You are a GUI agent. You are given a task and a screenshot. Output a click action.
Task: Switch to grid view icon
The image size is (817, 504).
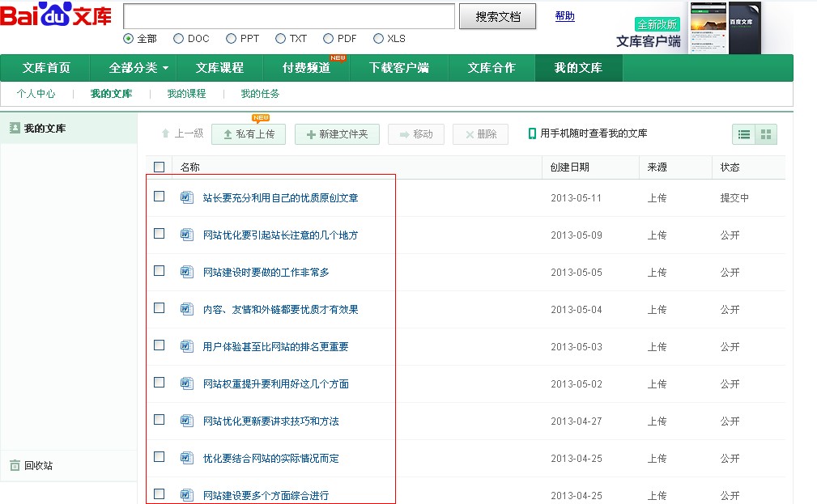766,134
